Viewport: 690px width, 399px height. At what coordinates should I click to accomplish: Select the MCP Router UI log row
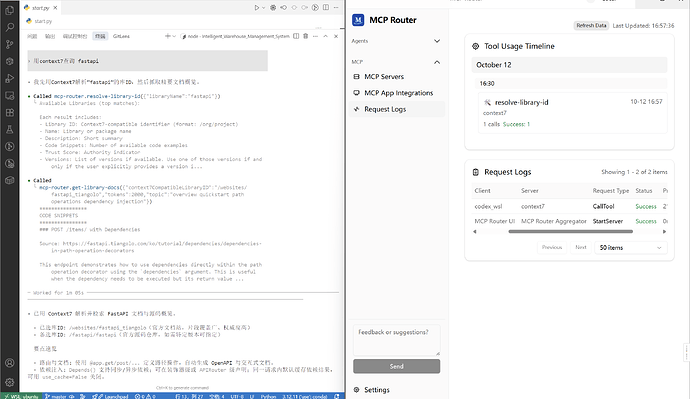pyautogui.click(x=569, y=221)
